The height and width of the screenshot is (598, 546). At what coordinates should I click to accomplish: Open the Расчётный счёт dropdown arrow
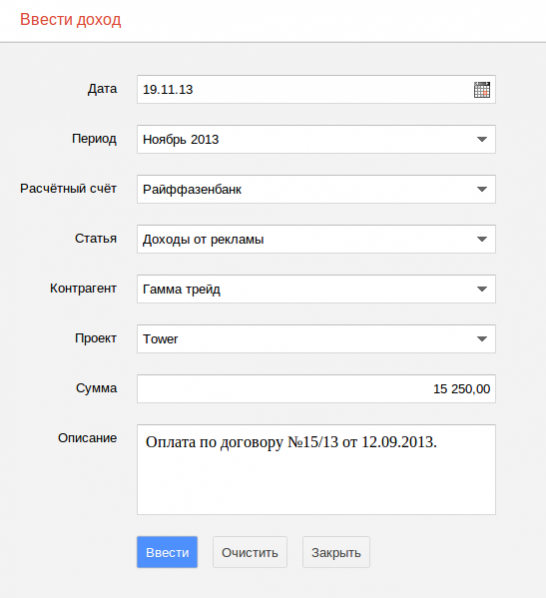click(482, 189)
